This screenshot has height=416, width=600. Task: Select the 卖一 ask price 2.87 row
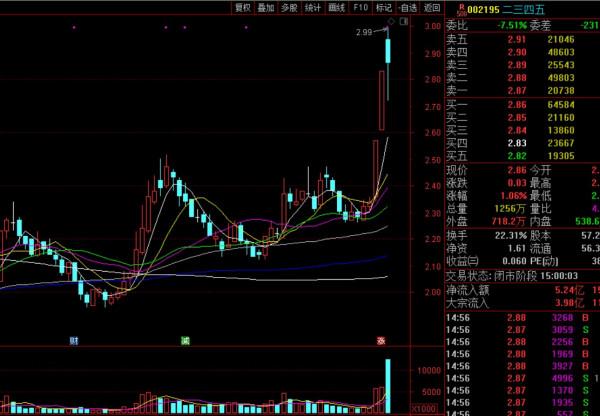(x=520, y=90)
